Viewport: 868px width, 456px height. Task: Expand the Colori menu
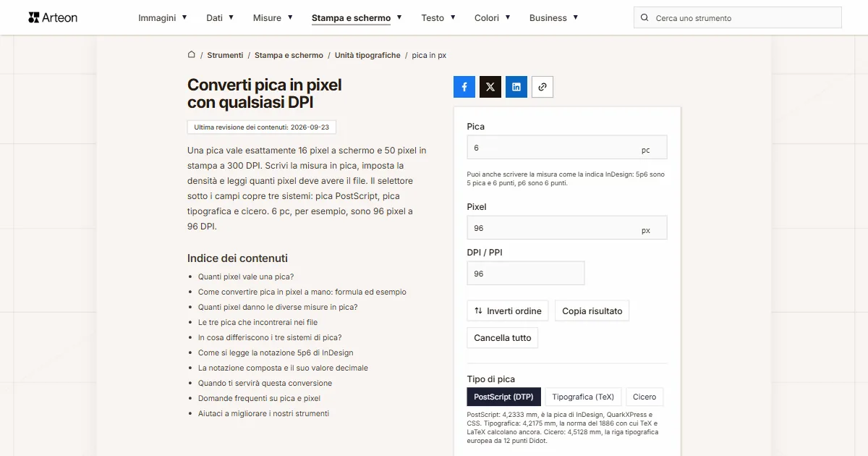coord(493,18)
